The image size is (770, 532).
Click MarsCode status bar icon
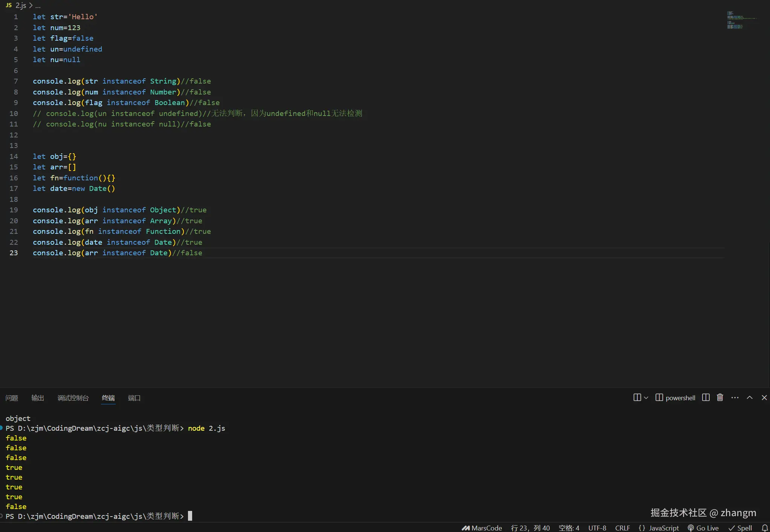click(482, 528)
